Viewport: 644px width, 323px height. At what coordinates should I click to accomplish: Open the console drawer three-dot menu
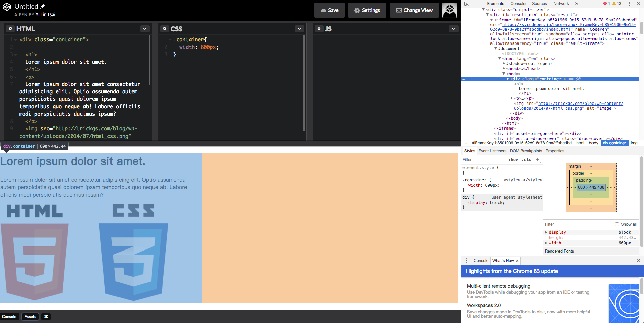pos(466,261)
